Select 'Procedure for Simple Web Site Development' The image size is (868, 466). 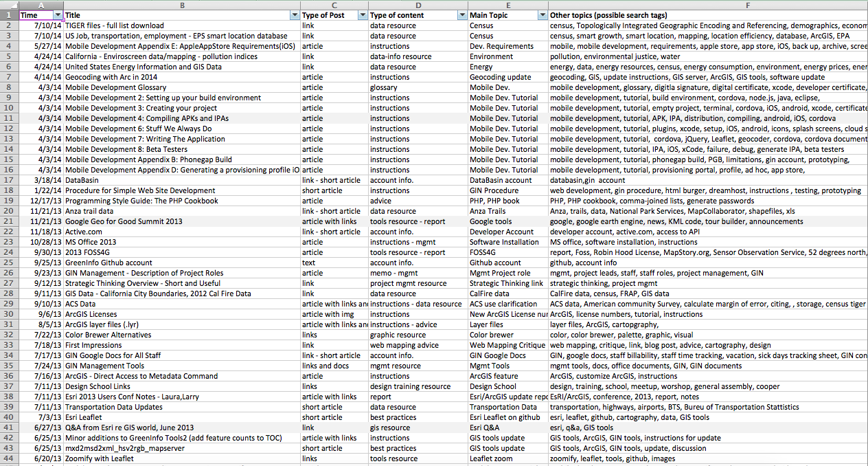[x=182, y=190]
